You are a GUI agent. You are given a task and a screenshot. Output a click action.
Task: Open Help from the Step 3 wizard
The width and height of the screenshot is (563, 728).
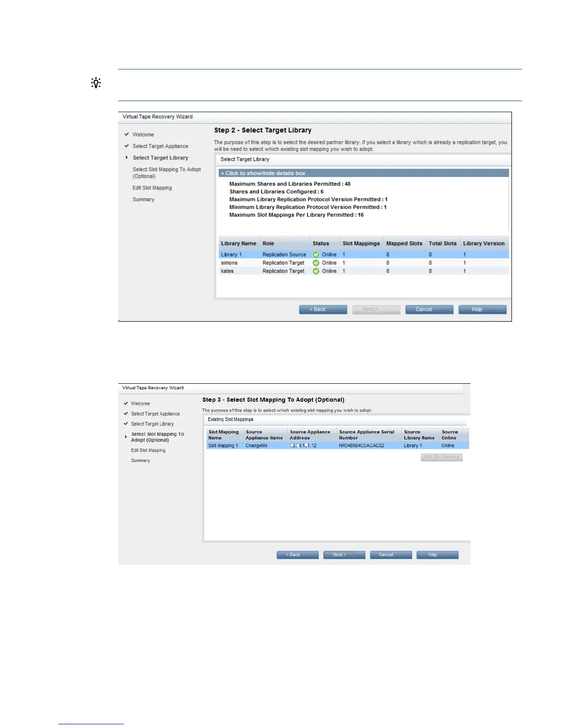(437, 555)
